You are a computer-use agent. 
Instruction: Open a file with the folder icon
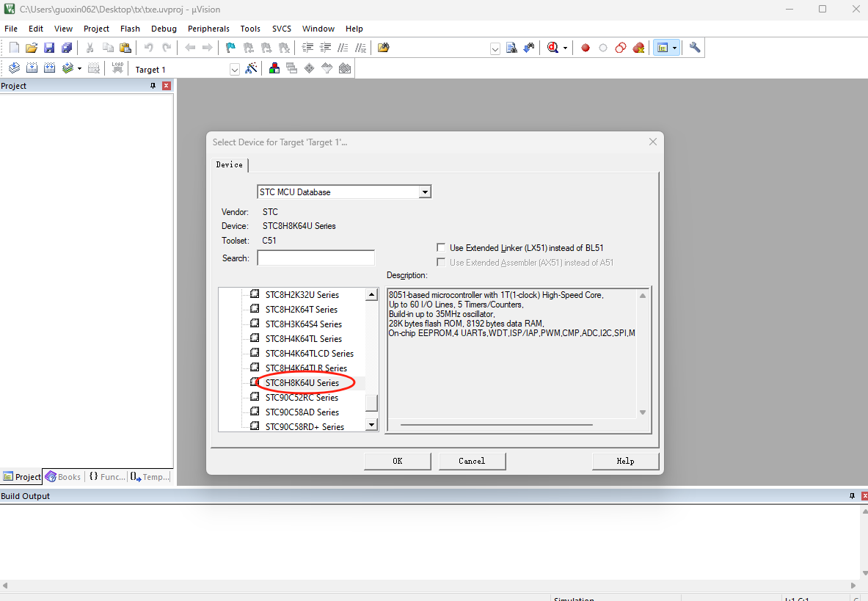click(x=32, y=48)
